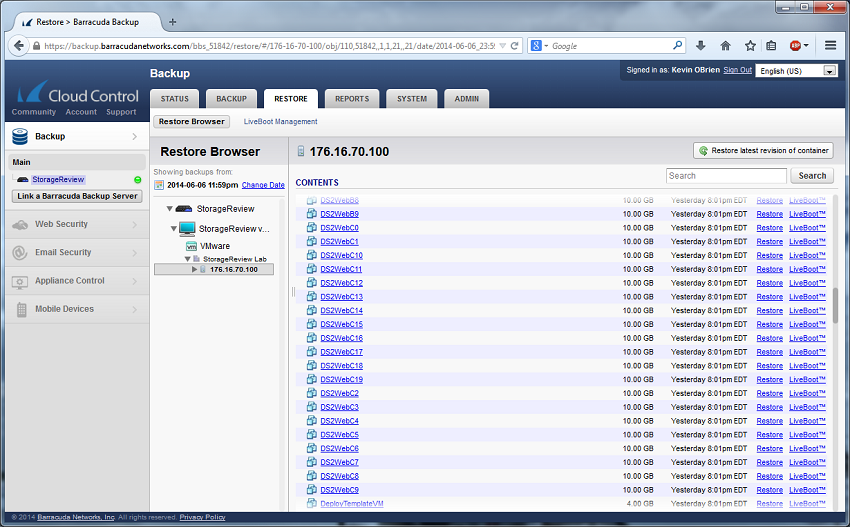850x527 pixels.
Task: Open the DS2WebC17 item link
Action: (342, 352)
